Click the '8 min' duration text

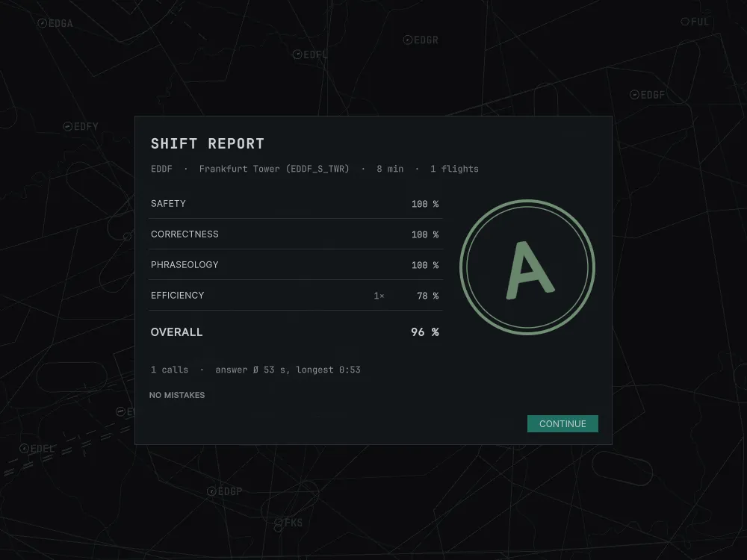[390, 169]
